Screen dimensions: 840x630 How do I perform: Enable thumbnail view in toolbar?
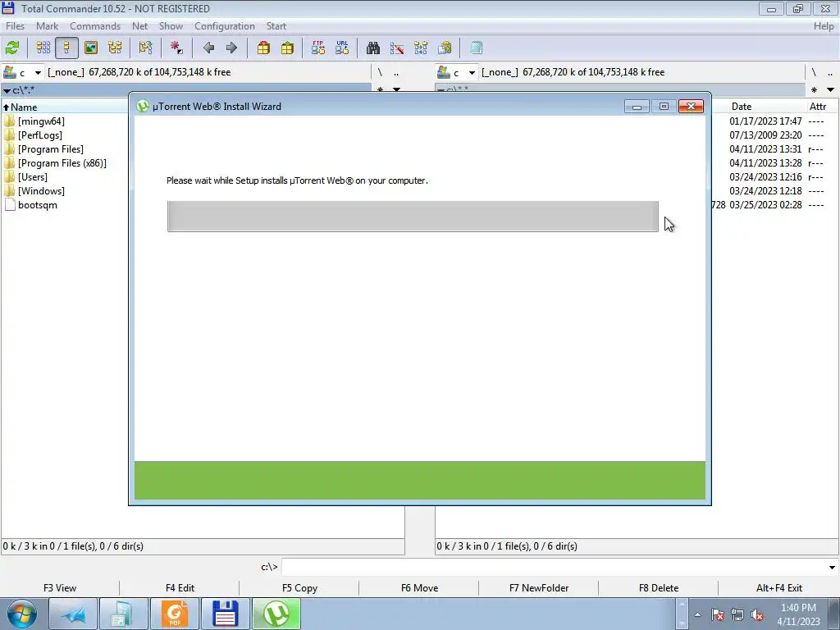(x=91, y=48)
